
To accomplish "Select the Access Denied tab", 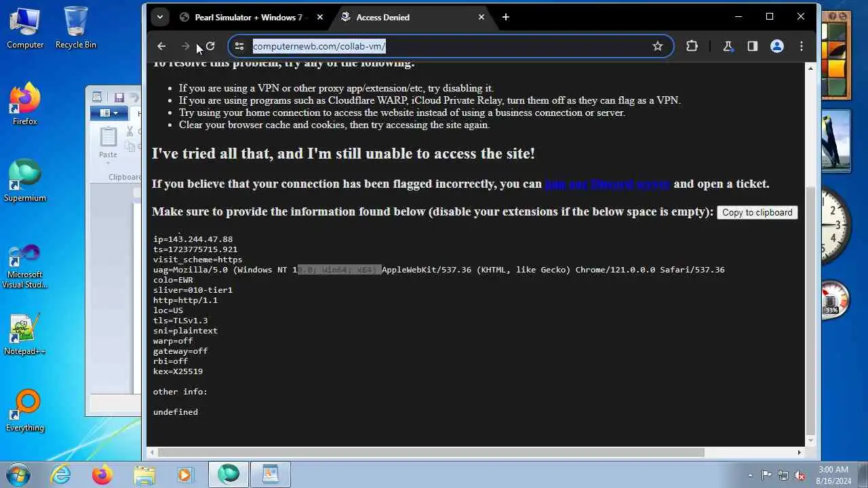I will tap(412, 17).
